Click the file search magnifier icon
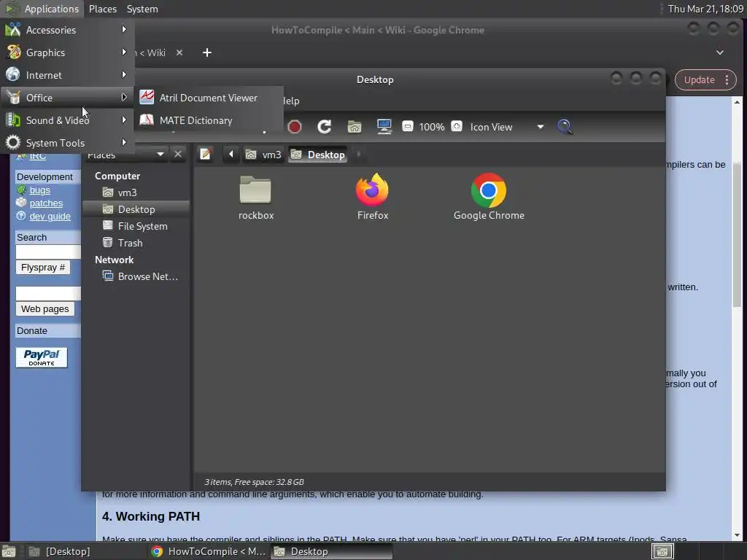 [x=565, y=127]
